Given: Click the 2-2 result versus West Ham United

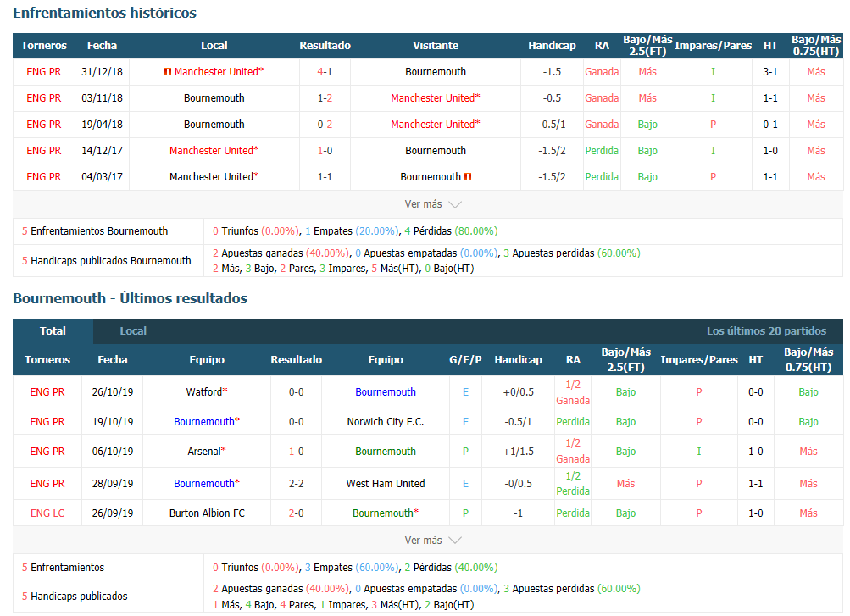Looking at the screenshot, I should (x=296, y=483).
